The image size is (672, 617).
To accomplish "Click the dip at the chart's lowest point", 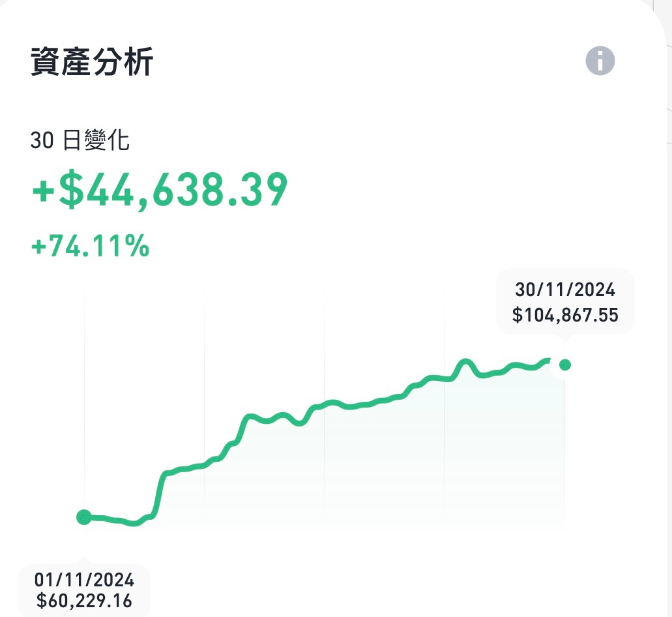I will 134,523.
